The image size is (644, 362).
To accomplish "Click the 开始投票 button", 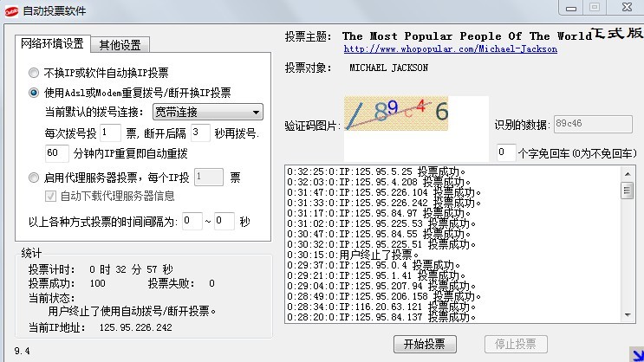I will click(424, 344).
